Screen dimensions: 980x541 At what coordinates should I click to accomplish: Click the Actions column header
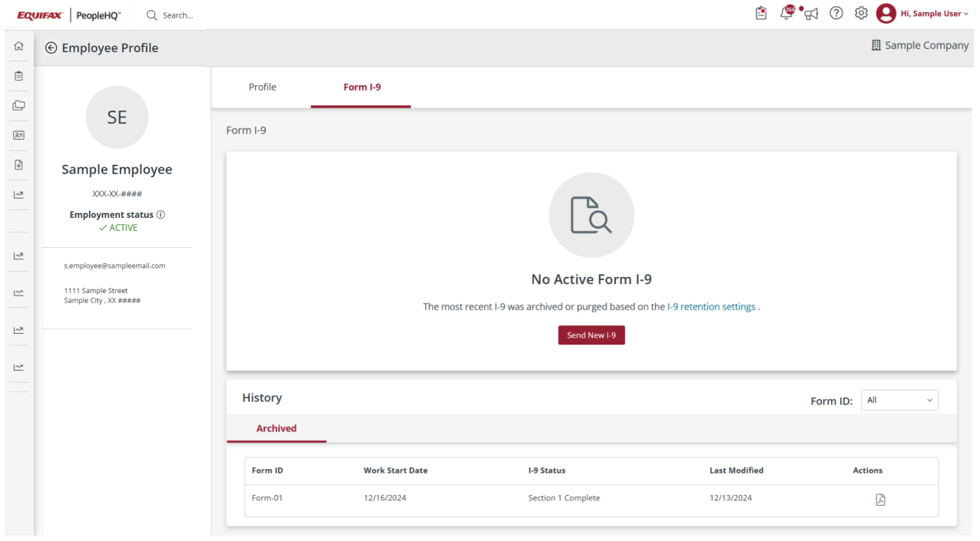(x=868, y=470)
